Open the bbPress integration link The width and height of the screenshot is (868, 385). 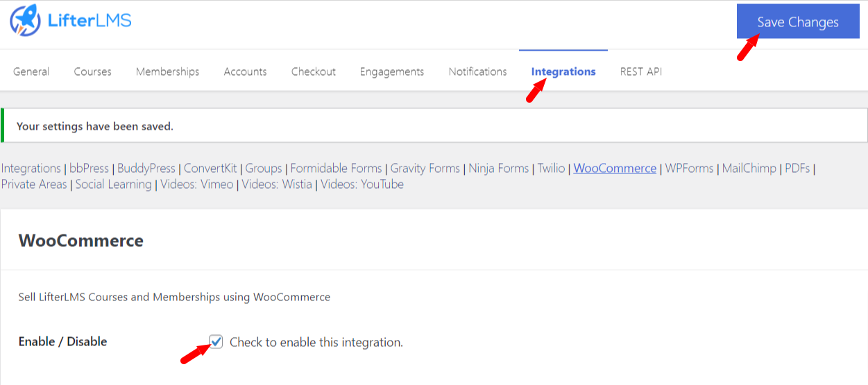click(90, 168)
